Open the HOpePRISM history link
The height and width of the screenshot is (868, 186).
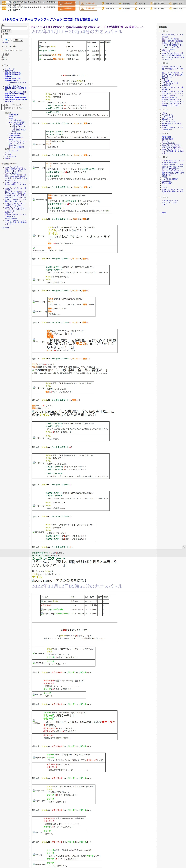pyautogui.click(x=166, y=181)
